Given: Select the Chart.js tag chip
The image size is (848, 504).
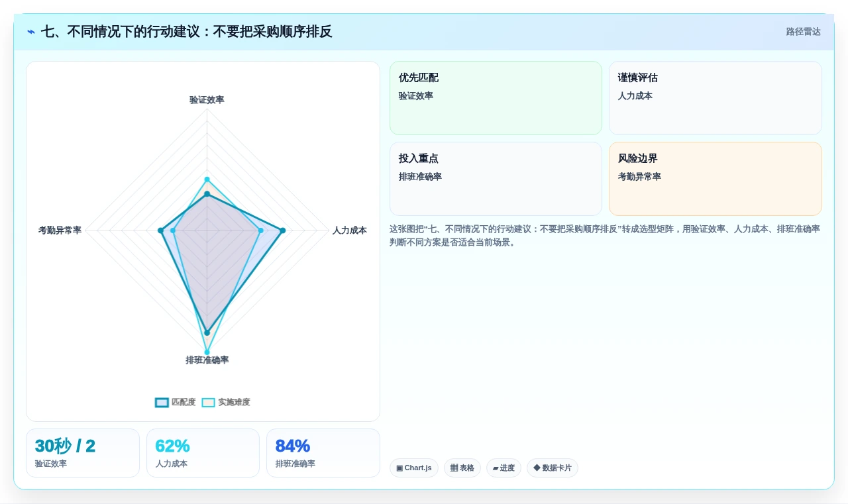Looking at the screenshot, I should (x=414, y=468).
